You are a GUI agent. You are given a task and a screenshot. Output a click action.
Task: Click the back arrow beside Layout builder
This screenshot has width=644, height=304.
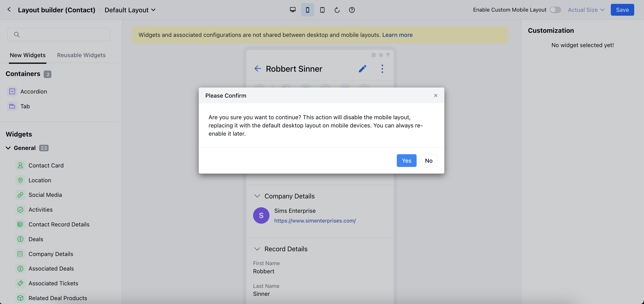9,10
